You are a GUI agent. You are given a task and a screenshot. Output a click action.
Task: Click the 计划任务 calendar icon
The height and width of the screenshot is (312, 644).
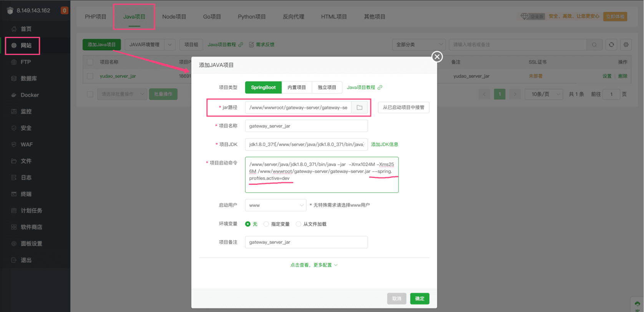(14, 211)
